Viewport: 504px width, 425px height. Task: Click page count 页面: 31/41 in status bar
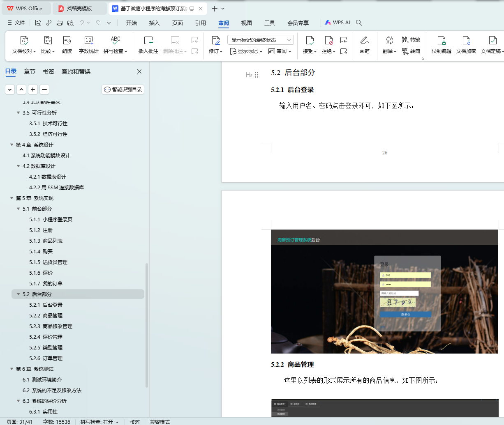point(19,422)
